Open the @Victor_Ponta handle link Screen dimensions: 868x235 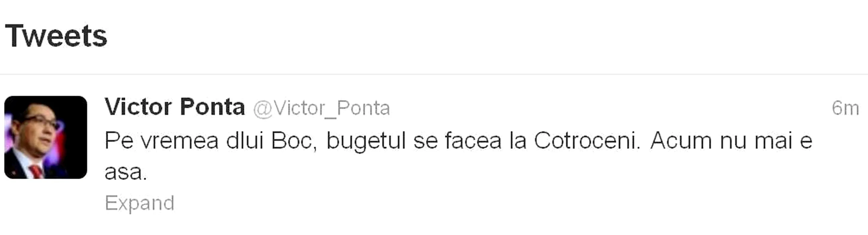[x=322, y=109]
